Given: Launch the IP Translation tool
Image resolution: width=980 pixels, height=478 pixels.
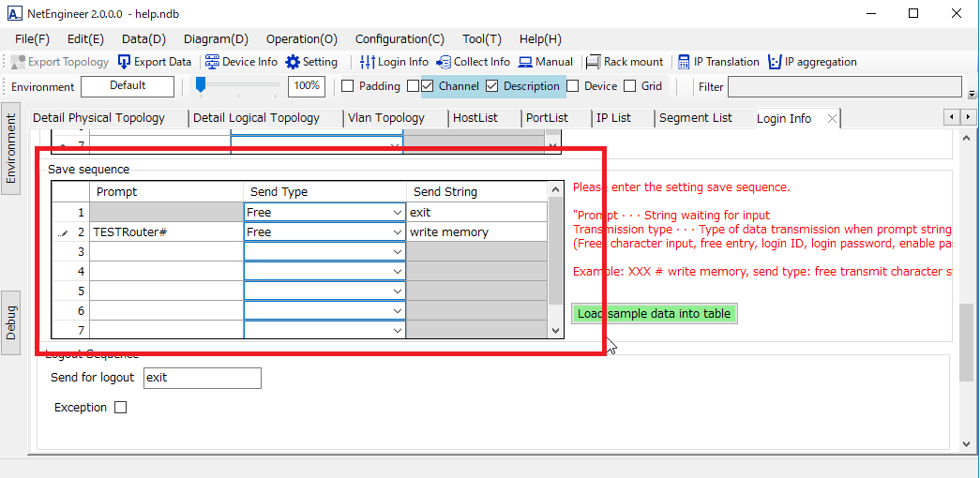Looking at the screenshot, I should (685, 62).
